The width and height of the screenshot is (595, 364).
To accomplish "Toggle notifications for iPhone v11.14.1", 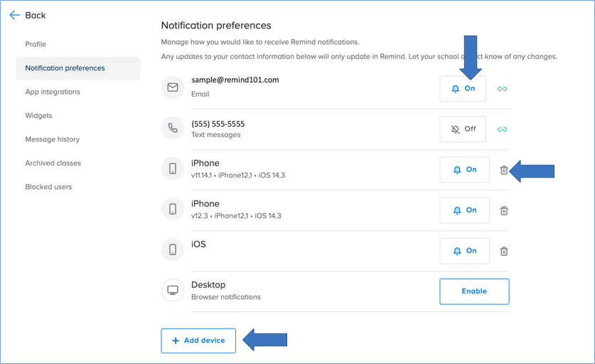I will [x=464, y=170].
